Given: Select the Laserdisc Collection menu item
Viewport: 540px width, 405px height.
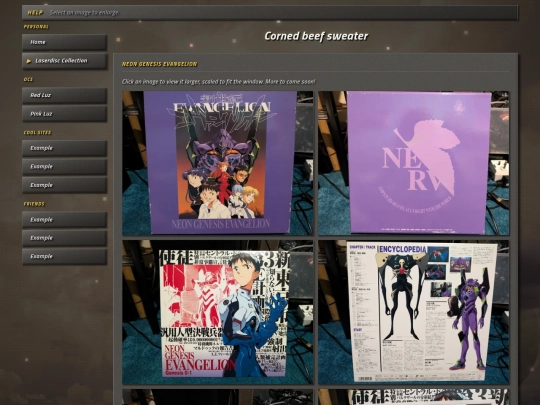Looking at the screenshot, I should pos(64,61).
